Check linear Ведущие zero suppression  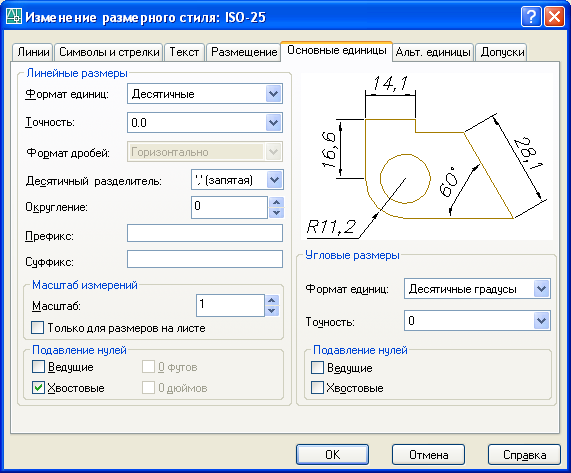point(38,367)
